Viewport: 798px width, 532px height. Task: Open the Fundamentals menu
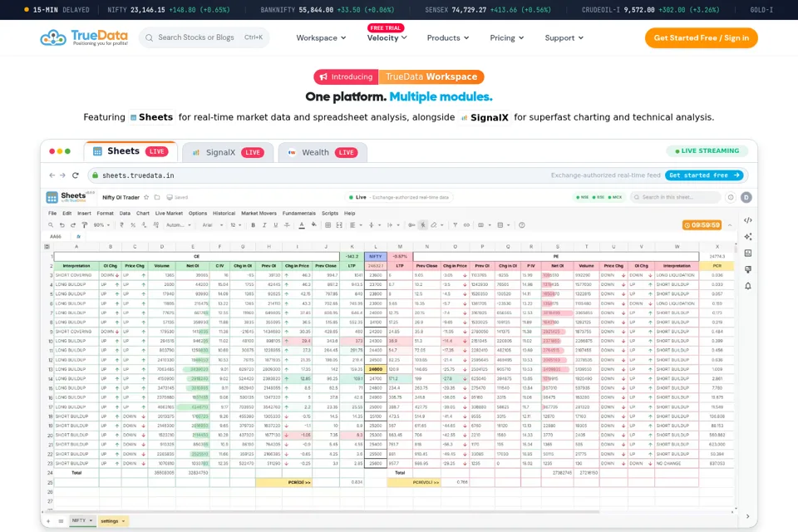tap(298, 214)
